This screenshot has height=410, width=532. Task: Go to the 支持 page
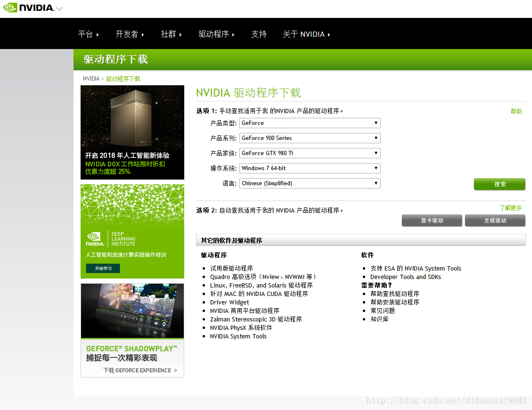click(x=259, y=34)
